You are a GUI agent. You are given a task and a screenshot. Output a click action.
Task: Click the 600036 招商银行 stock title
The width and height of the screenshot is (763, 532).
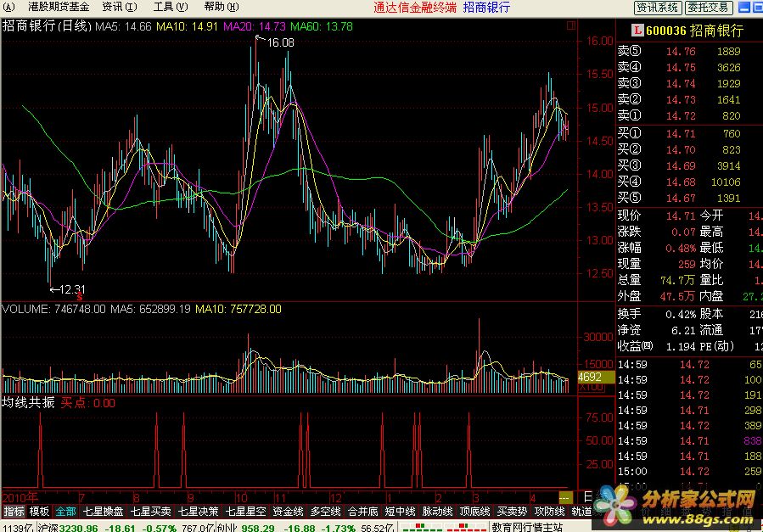pos(695,31)
